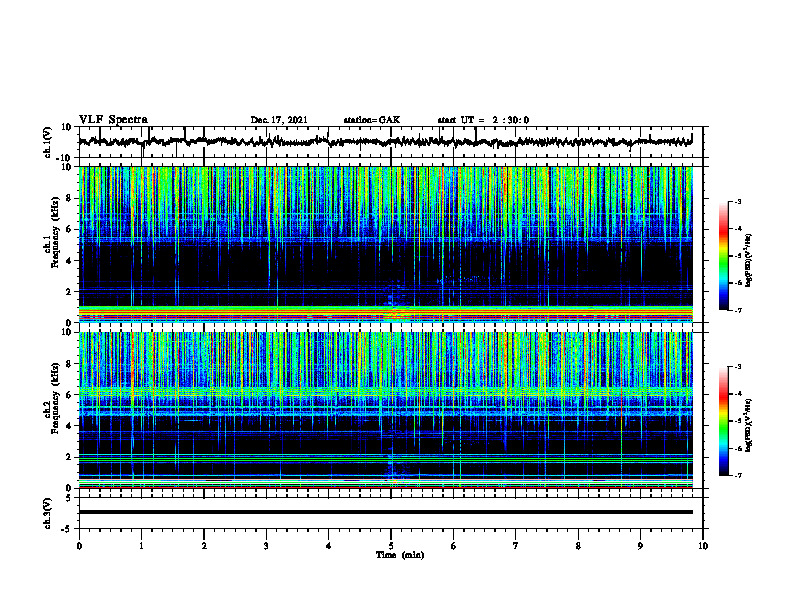Click time axis tick label "2"
Image resolution: width=792 pixels, height=612 pixels.
[204, 546]
